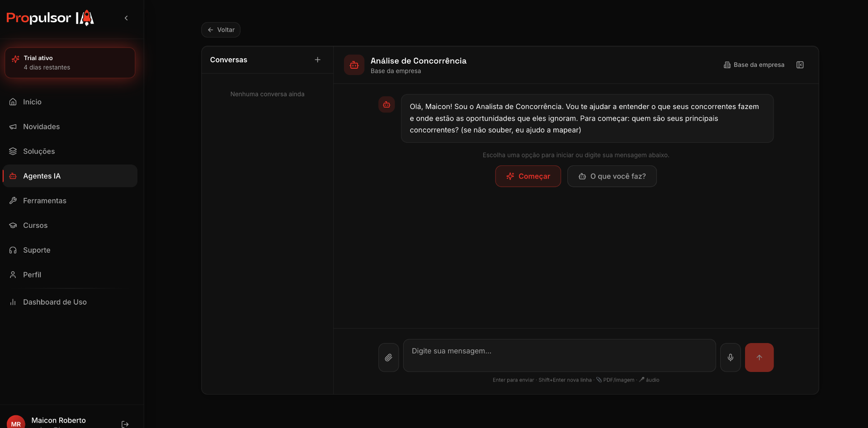Open the Propulsor IA logo home

pos(50,18)
